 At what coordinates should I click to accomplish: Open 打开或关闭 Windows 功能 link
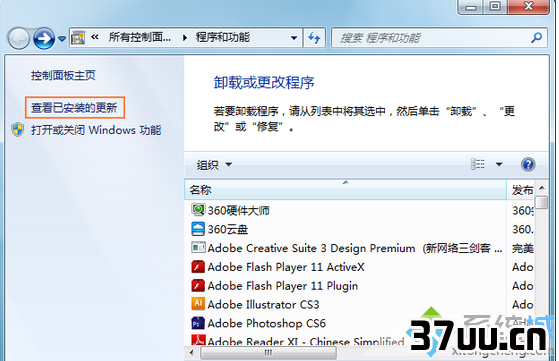96,130
